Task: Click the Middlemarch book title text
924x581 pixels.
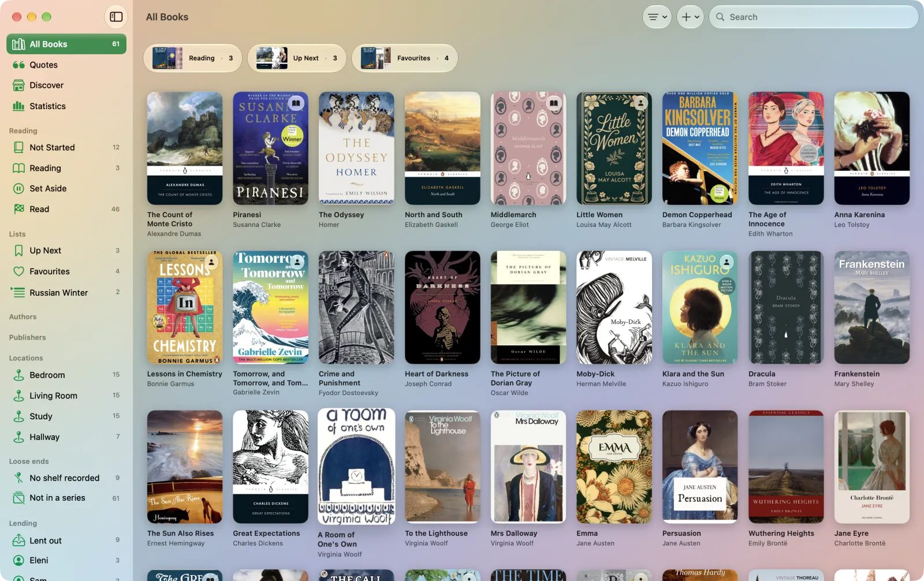Action: (x=513, y=215)
